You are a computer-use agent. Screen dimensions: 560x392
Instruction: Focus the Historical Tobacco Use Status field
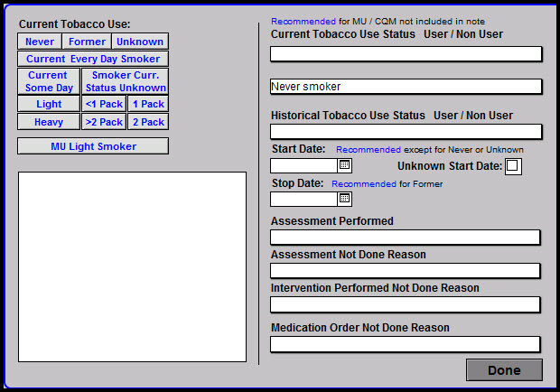(x=406, y=132)
